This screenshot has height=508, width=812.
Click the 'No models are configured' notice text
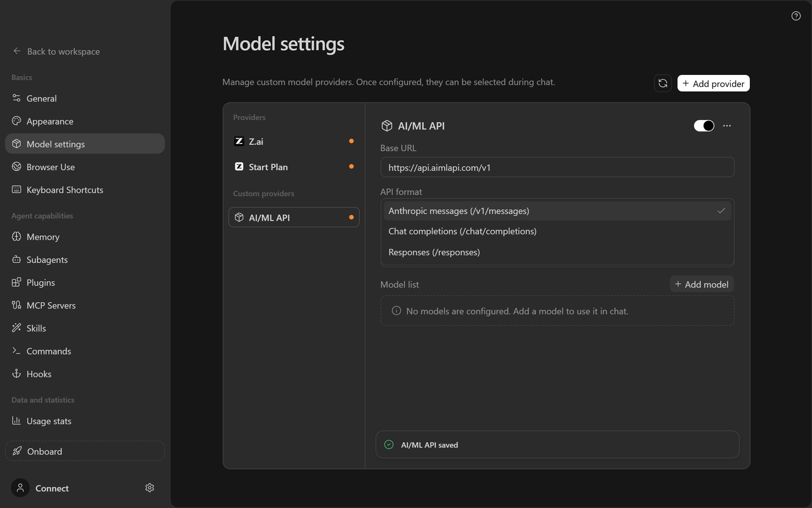pos(517,311)
